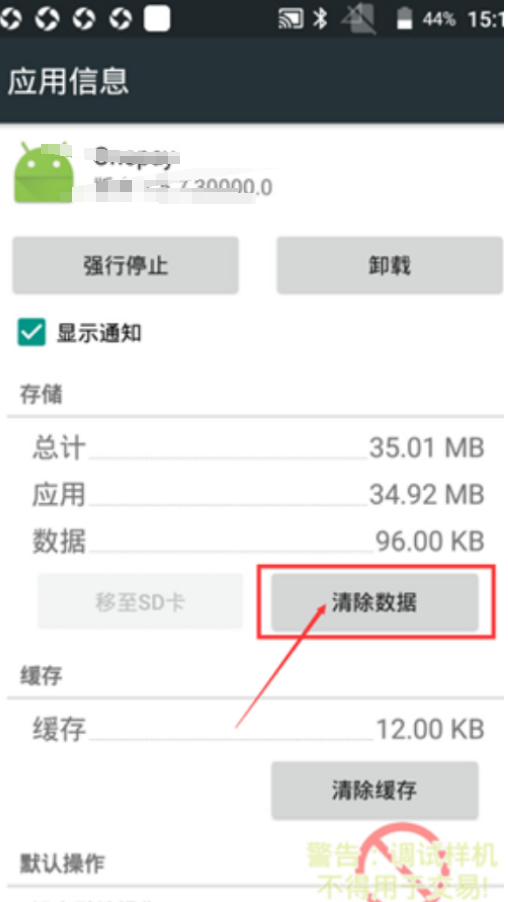Tap the white square notification icon
Screen dimensions: 508x902
157,18
